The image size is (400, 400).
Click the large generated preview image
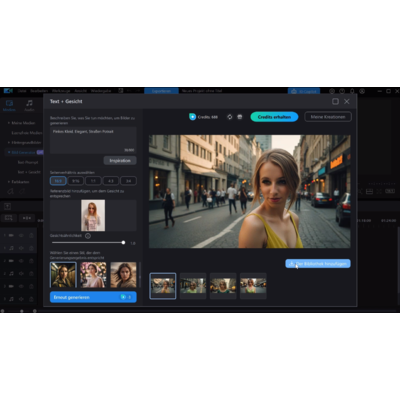250,191
